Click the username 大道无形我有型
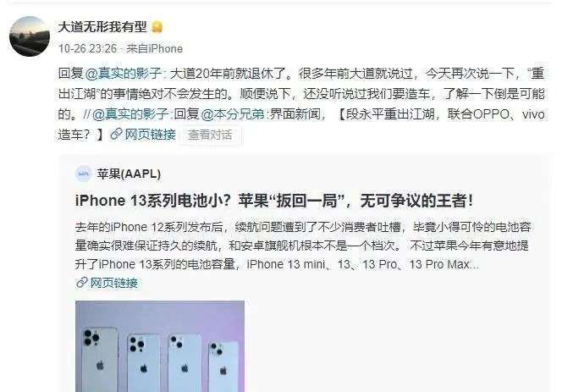Screen dimensions: 562x392 [x=102, y=27]
